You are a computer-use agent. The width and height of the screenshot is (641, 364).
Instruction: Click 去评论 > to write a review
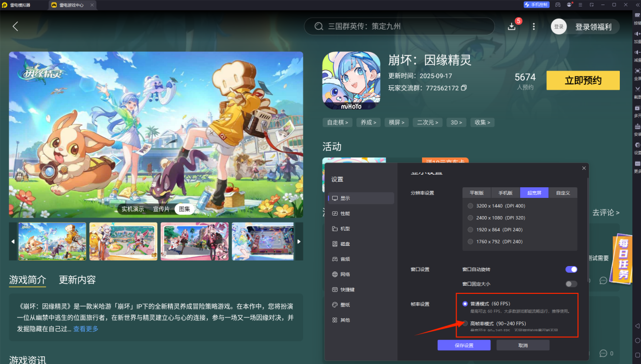click(x=606, y=213)
